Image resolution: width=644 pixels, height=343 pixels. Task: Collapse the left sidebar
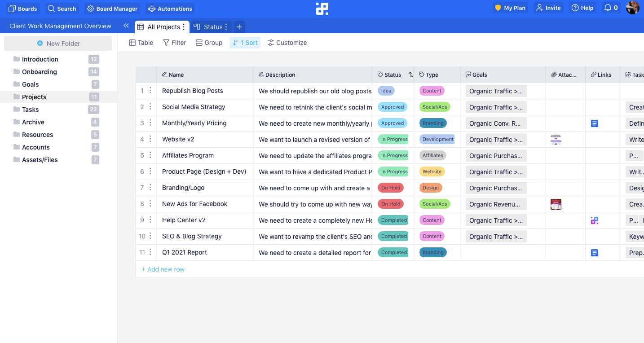pyautogui.click(x=126, y=26)
